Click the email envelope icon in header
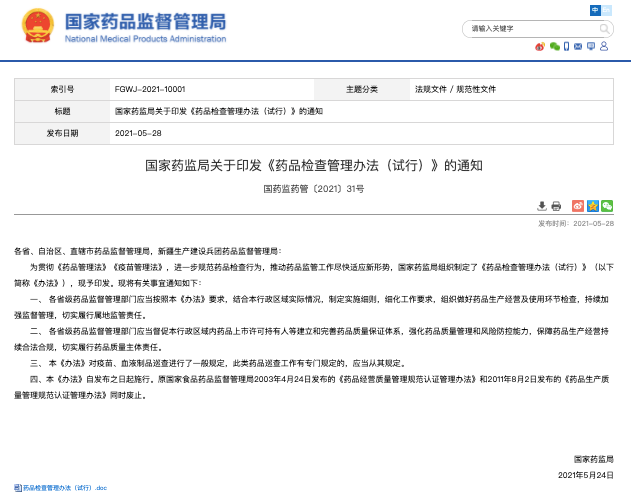 [578, 46]
